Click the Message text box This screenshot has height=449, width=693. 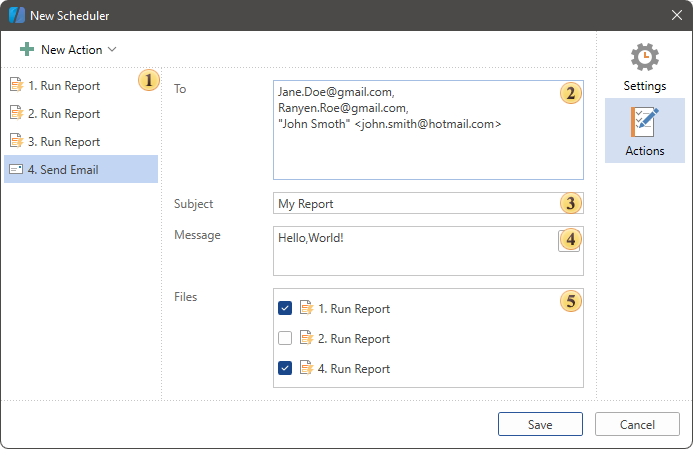click(x=410, y=255)
